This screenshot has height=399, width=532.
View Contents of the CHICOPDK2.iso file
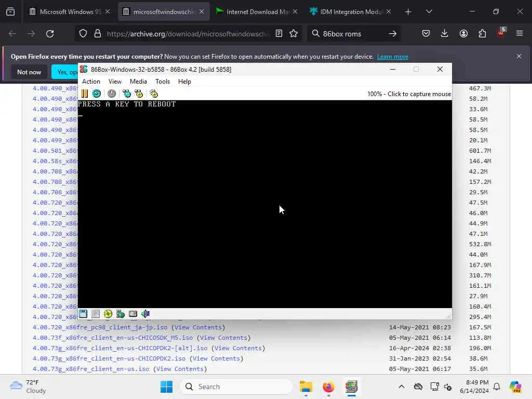point(216,358)
